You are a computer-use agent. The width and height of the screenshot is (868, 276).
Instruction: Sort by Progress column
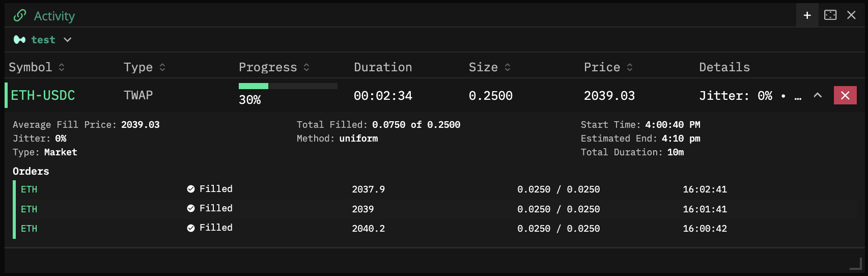(306, 67)
